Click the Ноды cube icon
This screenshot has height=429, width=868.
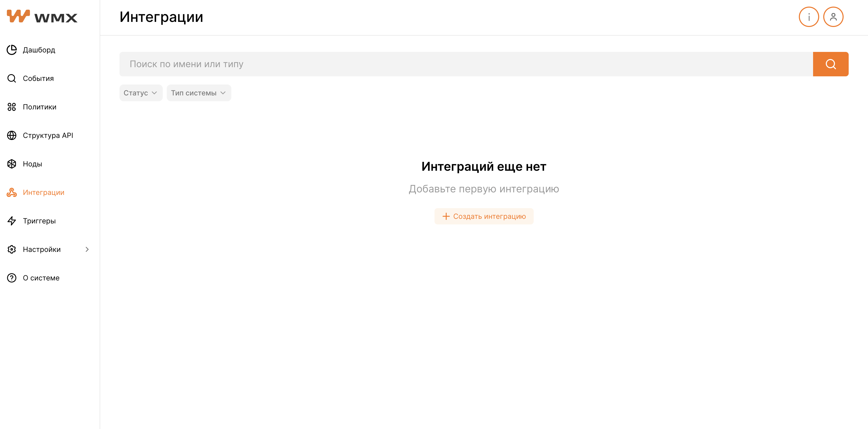(12, 164)
